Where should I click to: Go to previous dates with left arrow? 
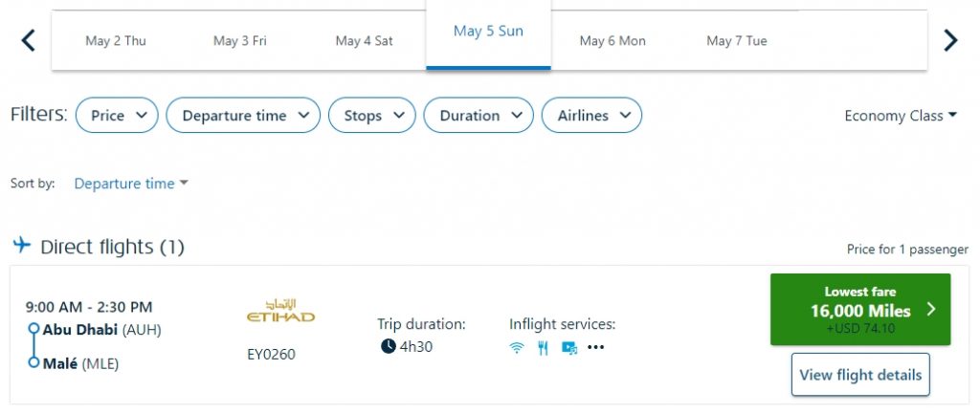click(28, 40)
